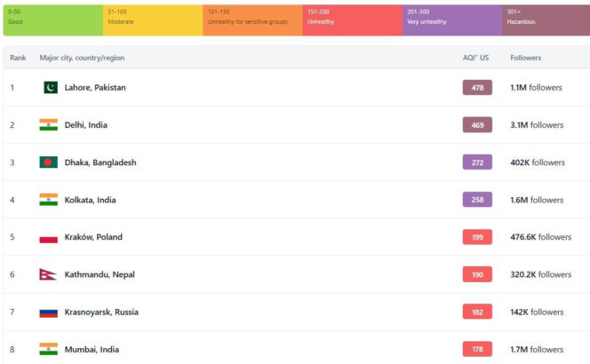
Task: Click the Pakistan flag icon beside Lahore
Action: pyautogui.click(x=50, y=88)
